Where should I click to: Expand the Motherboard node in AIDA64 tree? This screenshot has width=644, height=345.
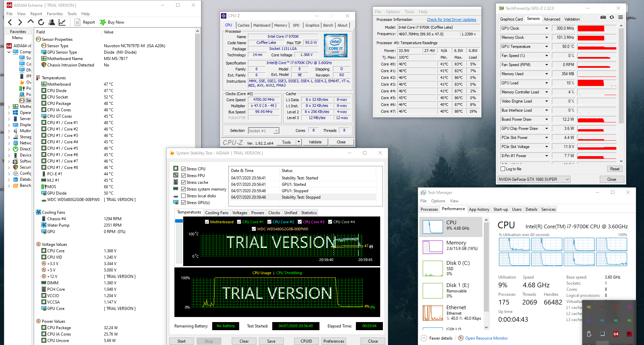click(9, 107)
